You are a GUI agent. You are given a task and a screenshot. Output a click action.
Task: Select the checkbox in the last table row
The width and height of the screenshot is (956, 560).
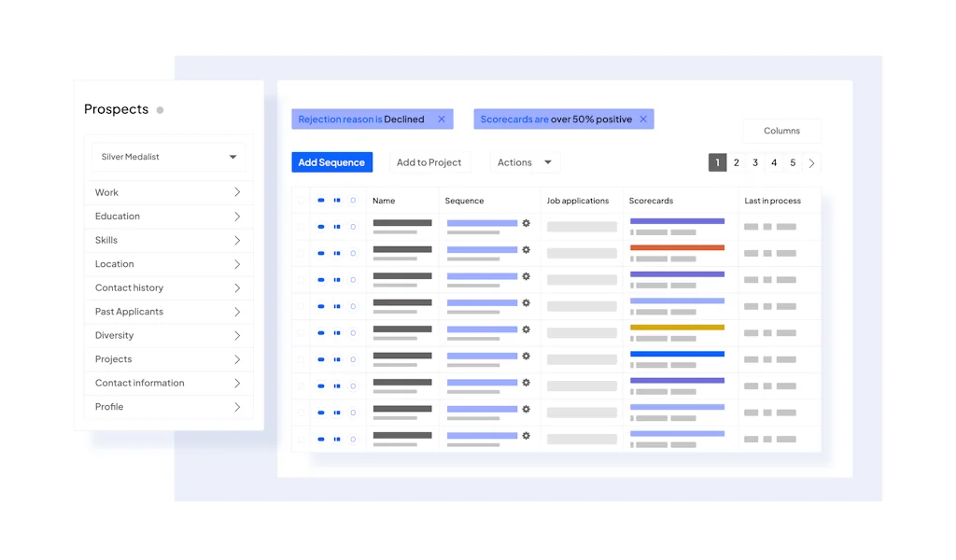301,439
